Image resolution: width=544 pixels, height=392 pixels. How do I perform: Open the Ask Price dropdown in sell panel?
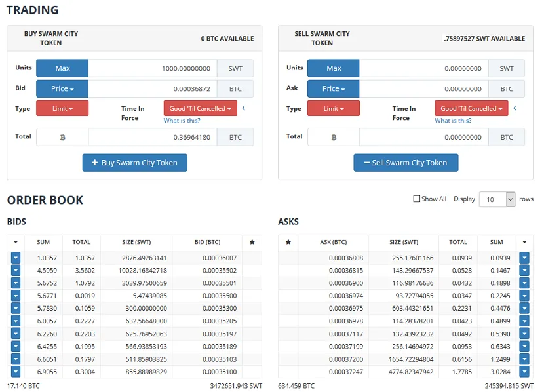tap(334, 88)
